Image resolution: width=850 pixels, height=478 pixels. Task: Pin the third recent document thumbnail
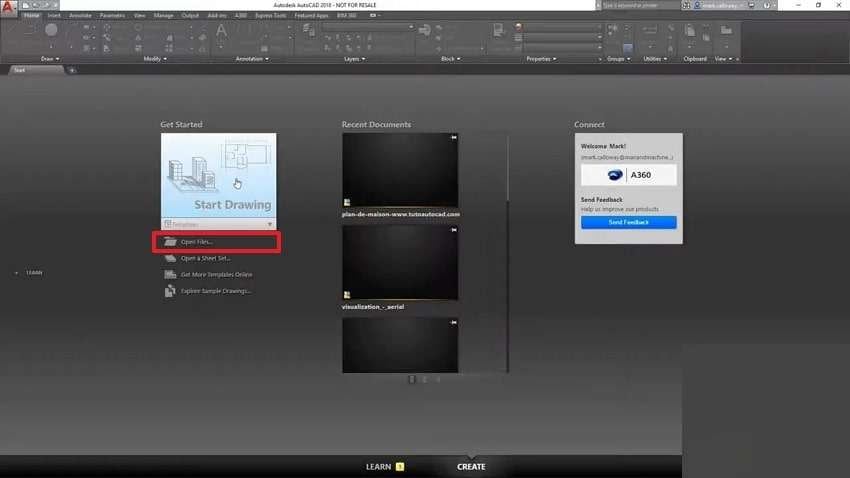tap(454, 322)
